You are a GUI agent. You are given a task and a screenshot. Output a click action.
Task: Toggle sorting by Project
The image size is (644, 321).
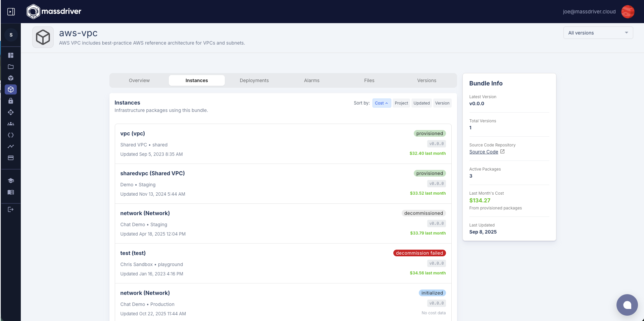pos(401,103)
